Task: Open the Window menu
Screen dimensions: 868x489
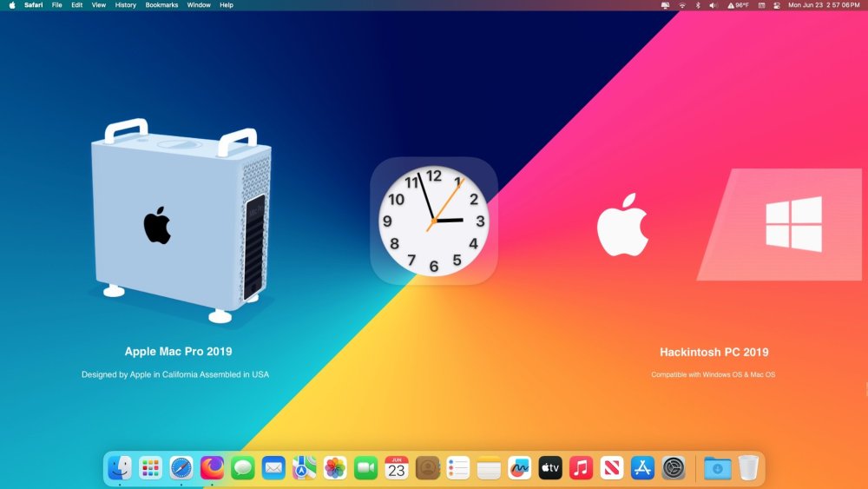Action: pyautogui.click(x=199, y=5)
